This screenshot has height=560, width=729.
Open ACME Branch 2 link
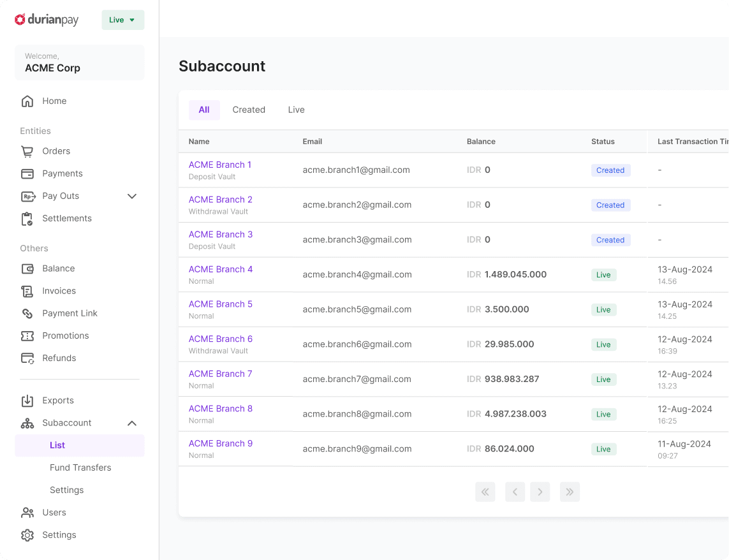(x=221, y=200)
